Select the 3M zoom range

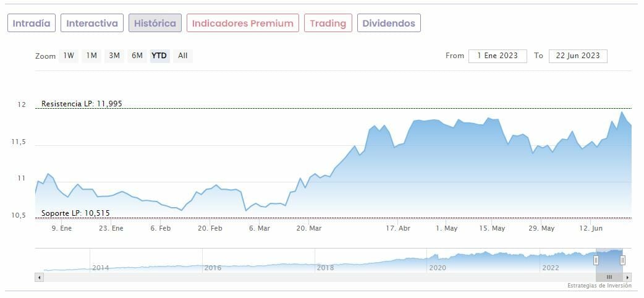click(x=114, y=56)
